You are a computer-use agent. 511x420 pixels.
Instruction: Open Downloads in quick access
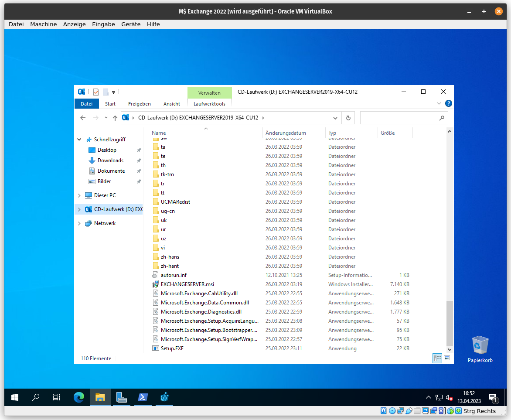click(110, 160)
